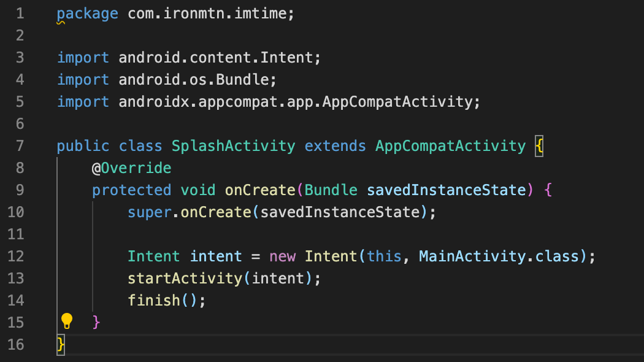Click the 'this' keyword on line 12
Screen dimensions: 644x362
(x=384, y=256)
